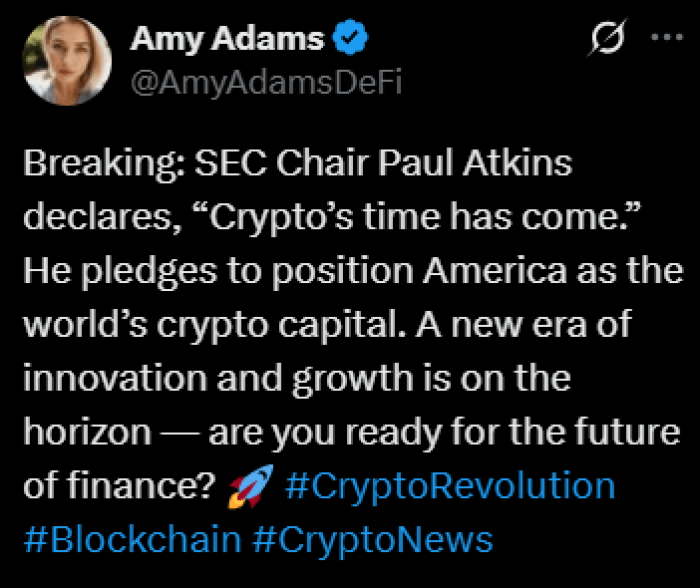700x588 pixels.
Task: Click the Grok slashed-circle icon
Action: tap(608, 39)
